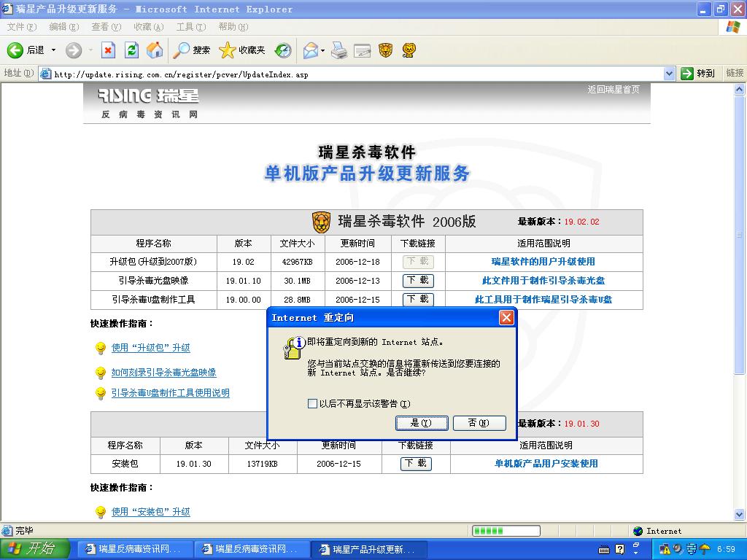Image resolution: width=747 pixels, height=560 pixels.
Task: Open guide 使用“升级包”升级
Action: click(150, 348)
